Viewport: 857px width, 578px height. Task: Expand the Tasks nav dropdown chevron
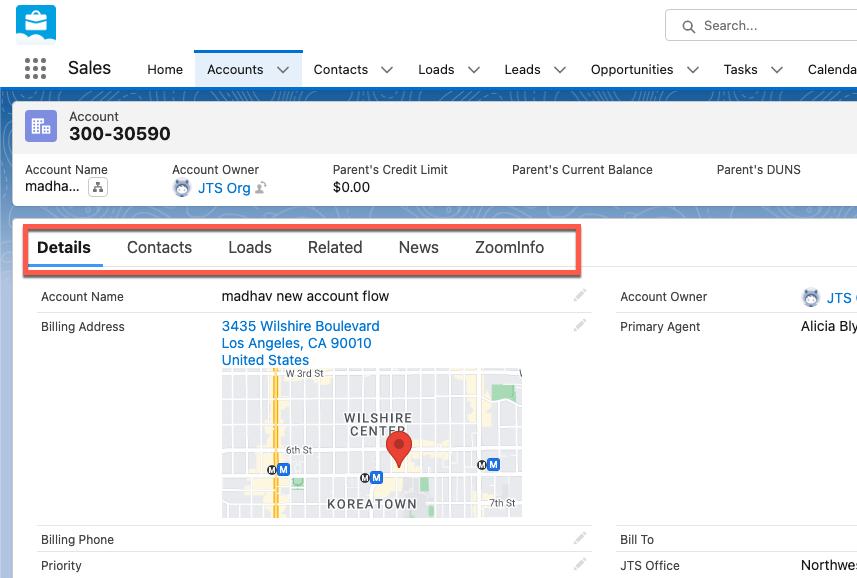pyautogui.click(x=777, y=70)
